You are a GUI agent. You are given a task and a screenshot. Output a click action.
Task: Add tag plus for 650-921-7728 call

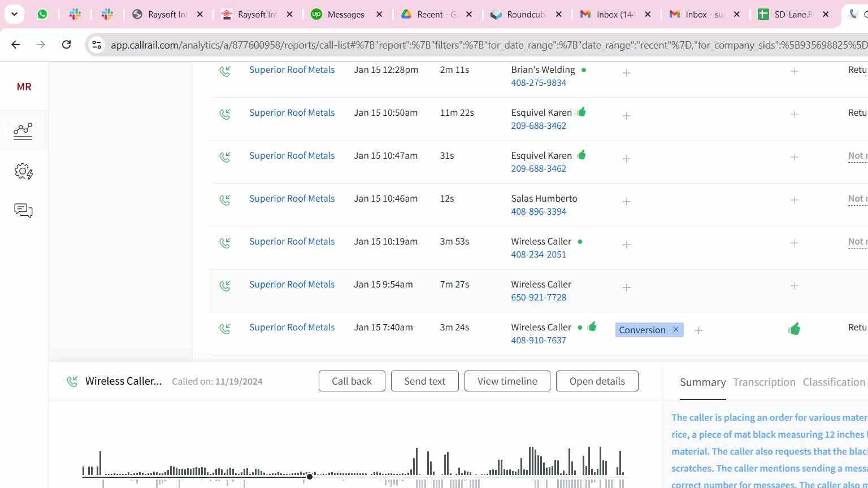click(x=626, y=287)
